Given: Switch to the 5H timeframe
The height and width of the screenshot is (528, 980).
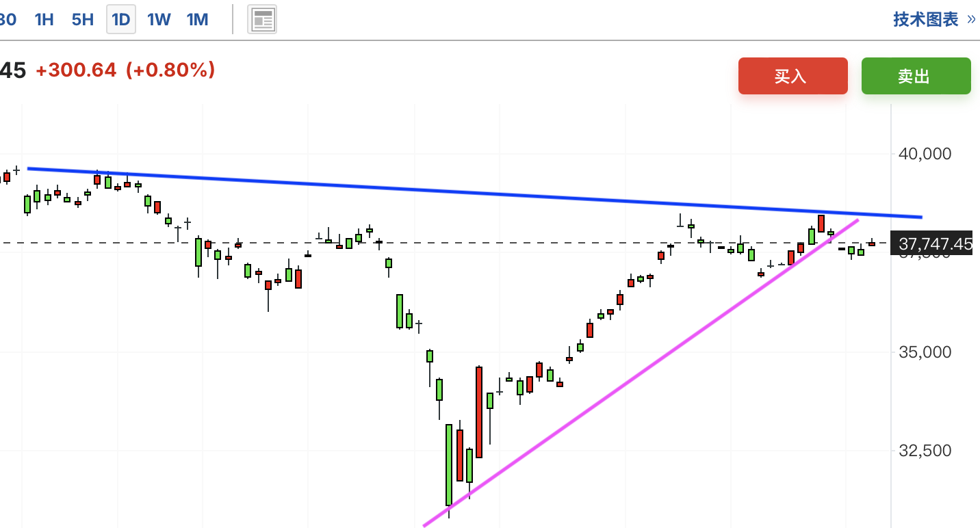Looking at the screenshot, I should point(82,19).
